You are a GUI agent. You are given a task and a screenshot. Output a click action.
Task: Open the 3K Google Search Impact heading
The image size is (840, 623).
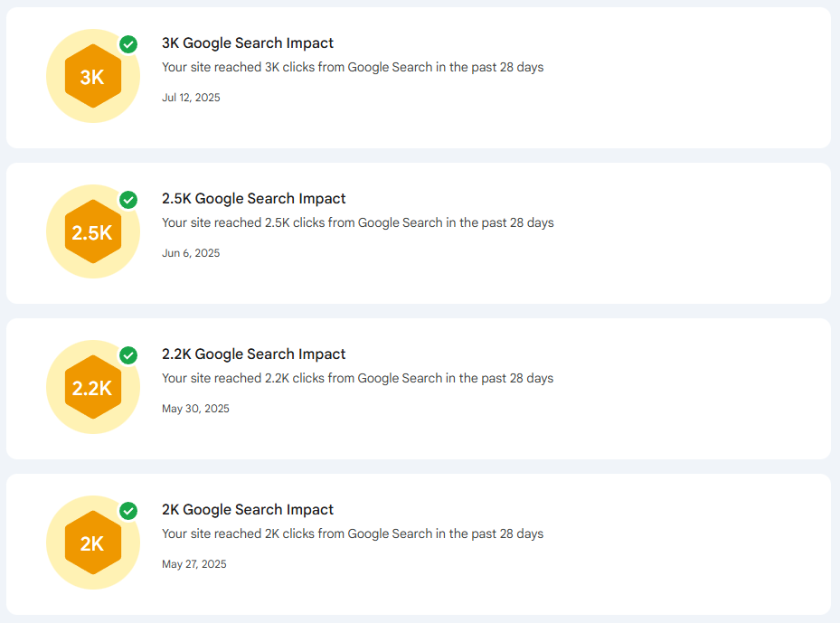(247, 42)
